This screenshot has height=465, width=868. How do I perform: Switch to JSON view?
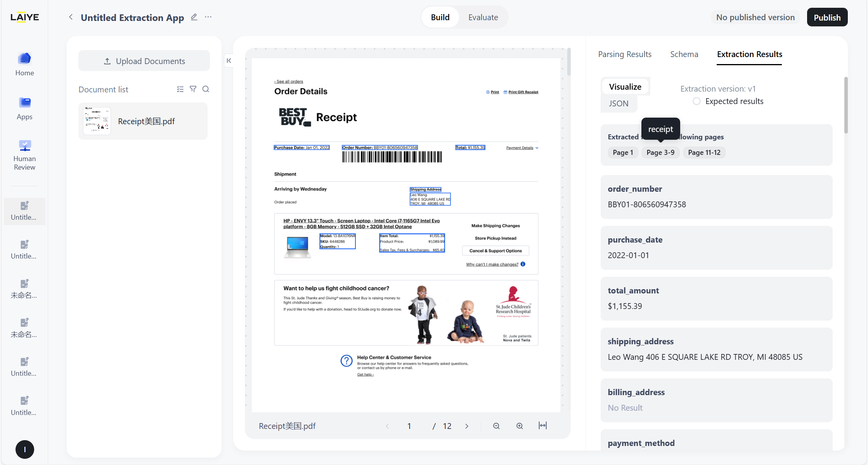(619, 104)
